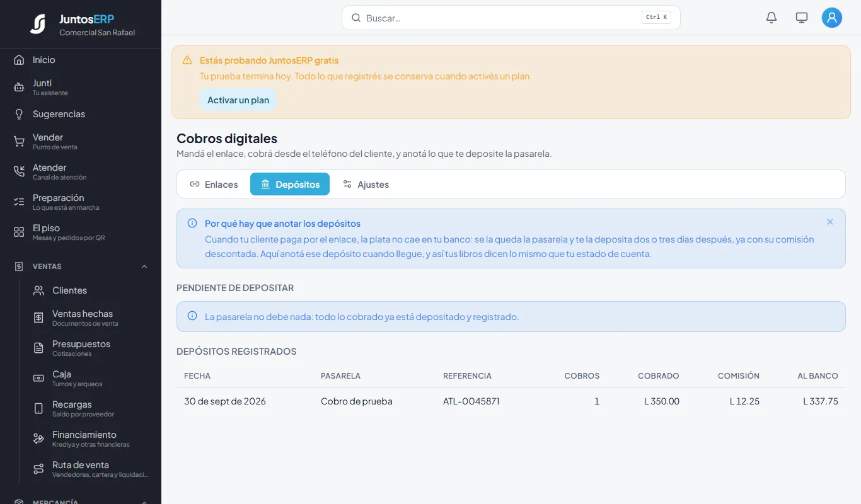Open Preparación section

[x=81, y=202]
